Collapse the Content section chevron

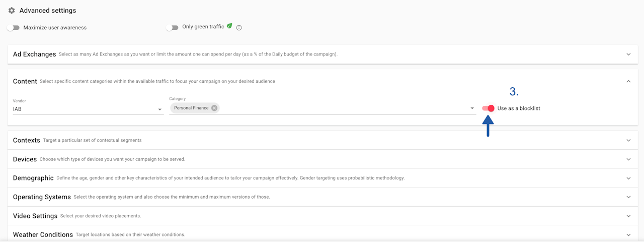tap(628, 81)
